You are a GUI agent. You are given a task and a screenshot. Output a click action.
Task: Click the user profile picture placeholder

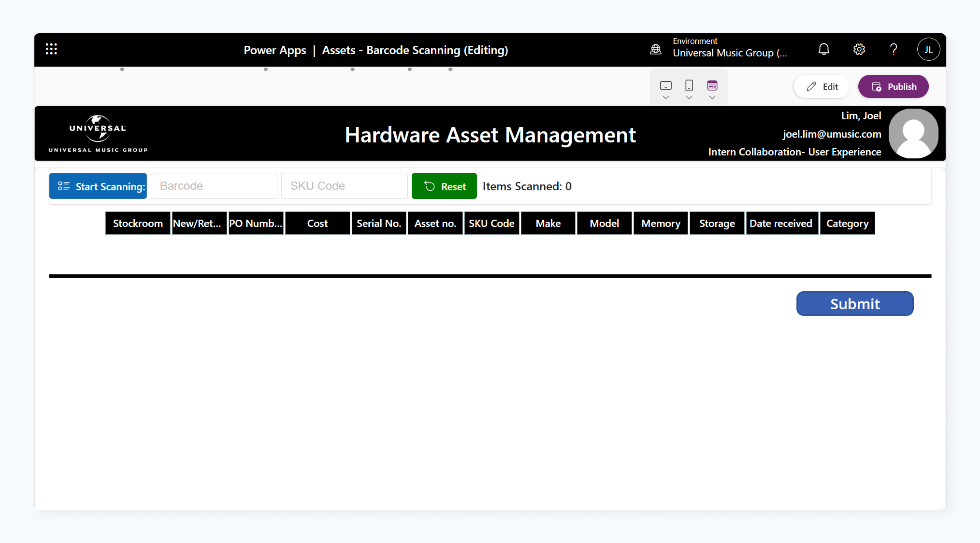(x=913, y=134)
